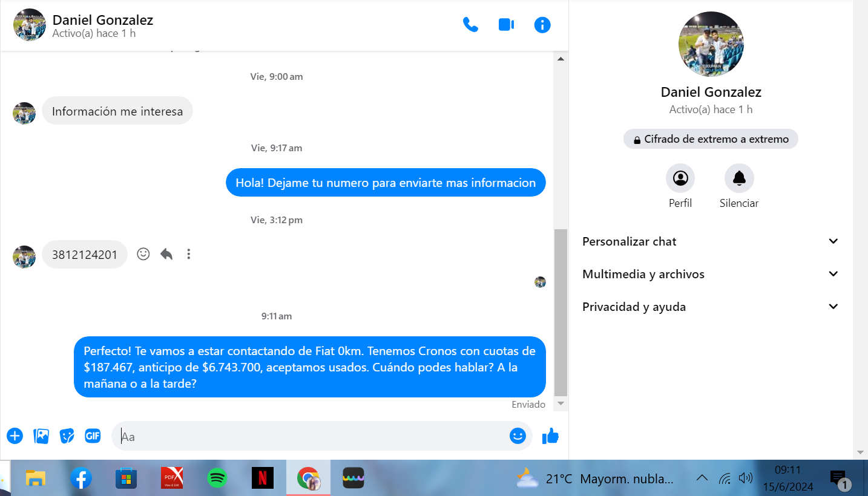Open Daniel Gonzalez's profile from the side panel
Viewport: 868px width, 496px height.
coord(680,186)
